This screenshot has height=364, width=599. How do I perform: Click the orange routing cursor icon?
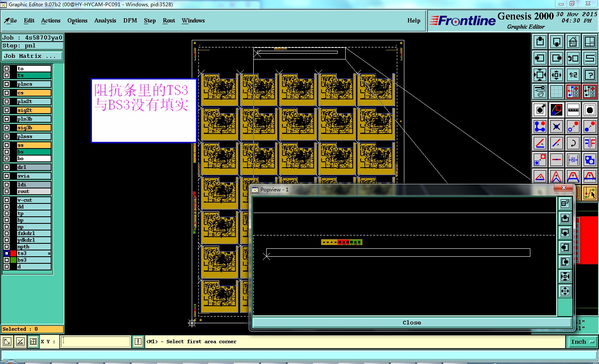(x=590, y=193)
